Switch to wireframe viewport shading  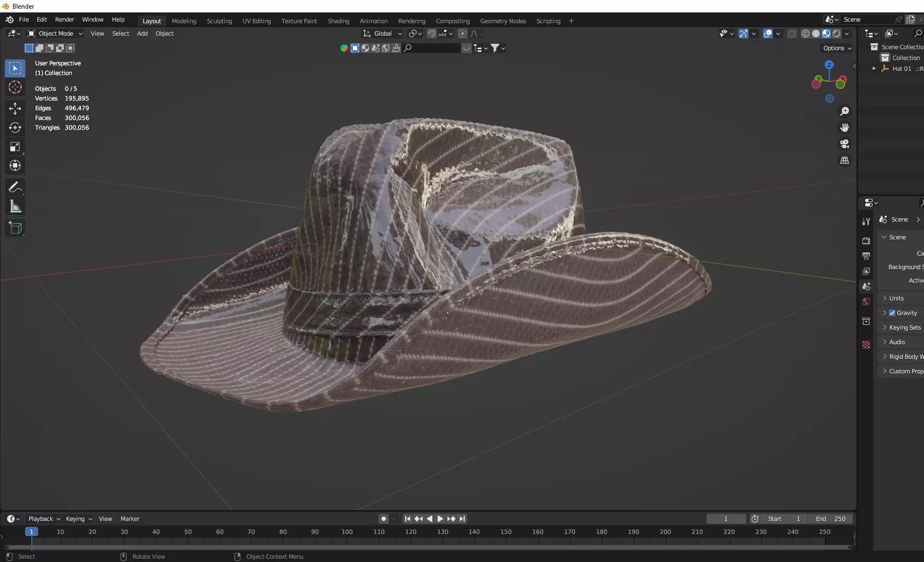(x=806, y=34)
